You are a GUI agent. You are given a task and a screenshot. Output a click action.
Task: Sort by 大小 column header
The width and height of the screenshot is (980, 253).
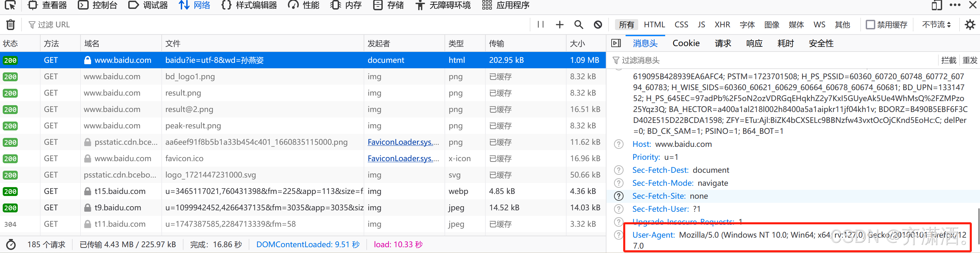coord(586,43)
